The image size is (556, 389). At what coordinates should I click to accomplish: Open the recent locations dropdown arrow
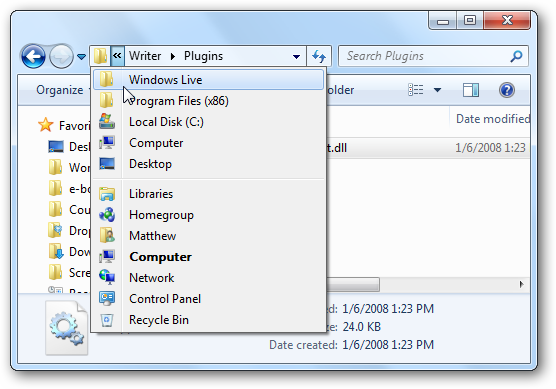(x=82, y=56)
